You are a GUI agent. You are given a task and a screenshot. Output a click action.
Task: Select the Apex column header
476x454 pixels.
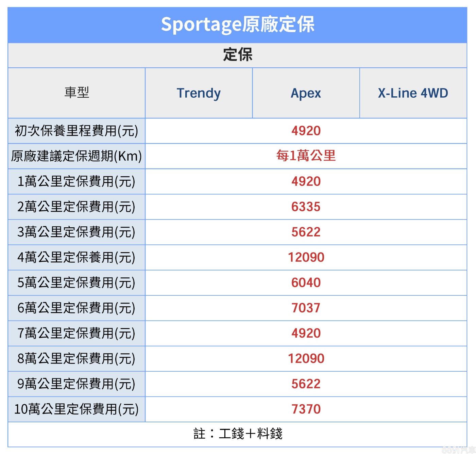tap(306, 93)
